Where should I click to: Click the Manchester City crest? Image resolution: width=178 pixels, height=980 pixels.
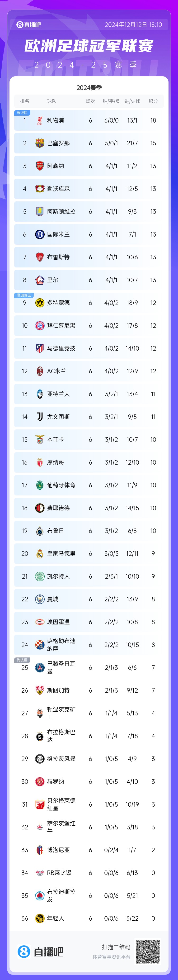point(40,599)
